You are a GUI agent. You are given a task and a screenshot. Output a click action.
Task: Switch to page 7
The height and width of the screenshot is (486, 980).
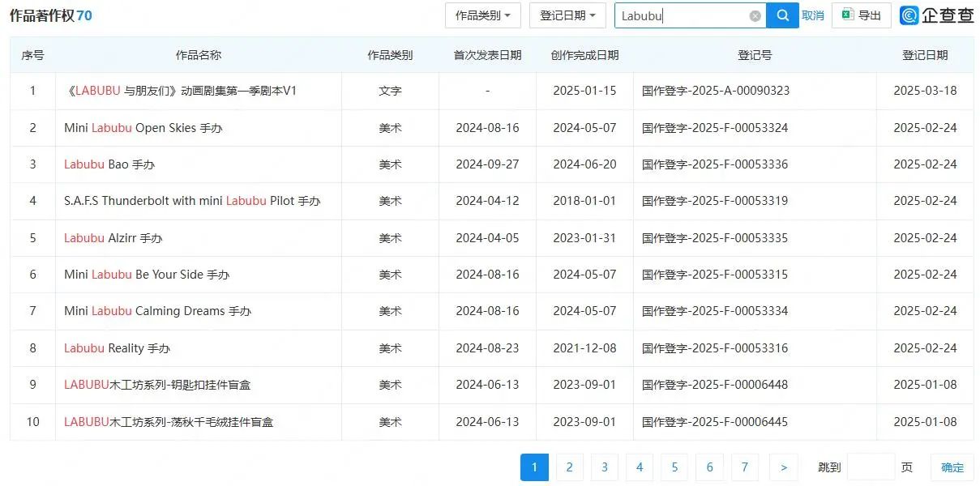[744, 467]
